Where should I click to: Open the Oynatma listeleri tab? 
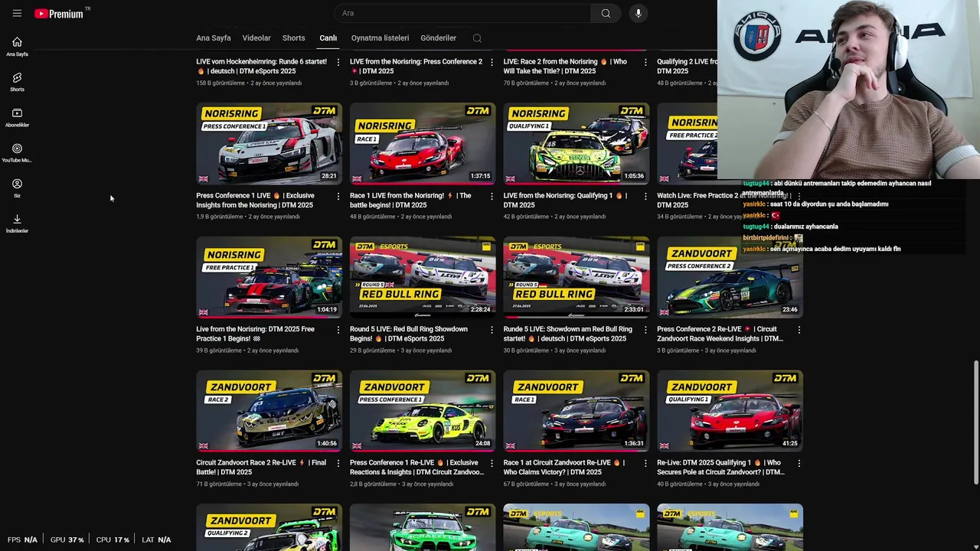click(380, 38)
